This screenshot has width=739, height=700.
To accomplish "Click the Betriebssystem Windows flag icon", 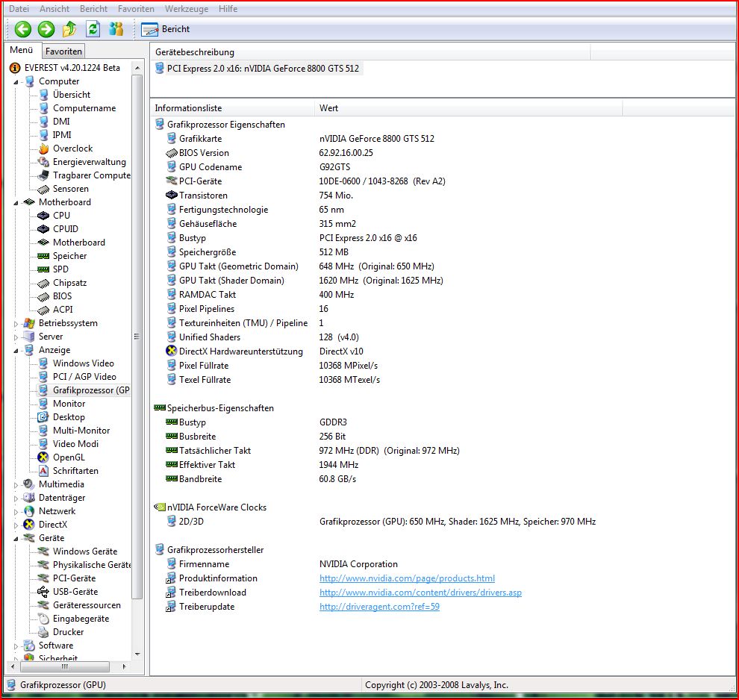I will pyautogui.click(x=29, y=323).
